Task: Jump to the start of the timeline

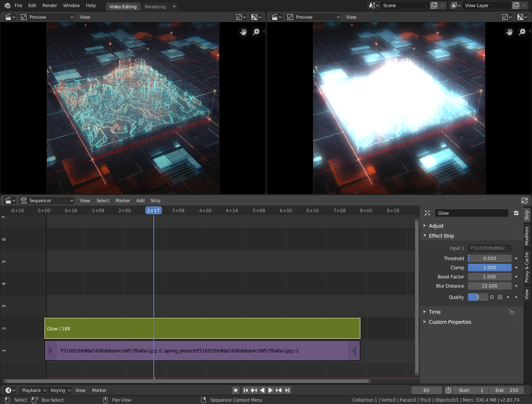Action: pyautogui.click(x=246, y=390)
